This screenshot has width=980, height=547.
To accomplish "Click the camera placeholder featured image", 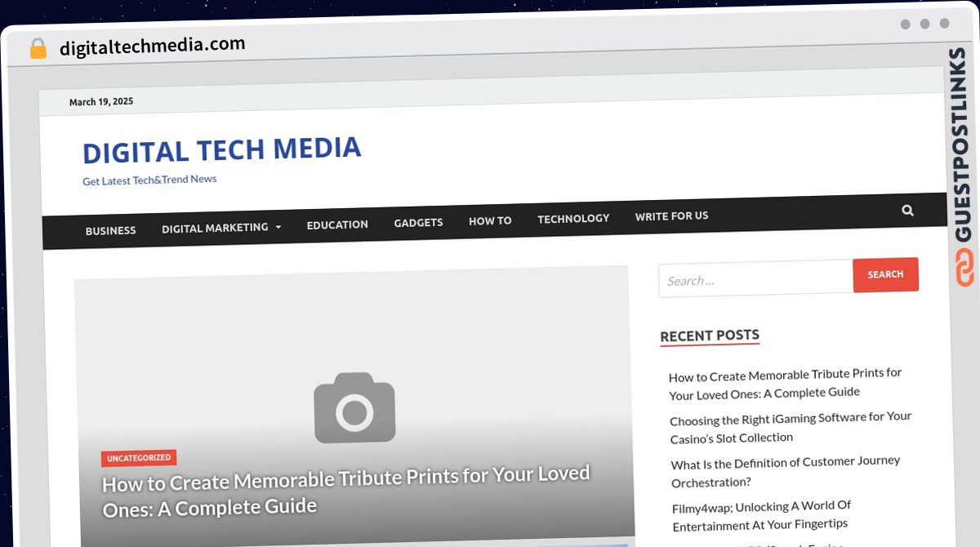I will pyautogui.click(x=354, y=407).
